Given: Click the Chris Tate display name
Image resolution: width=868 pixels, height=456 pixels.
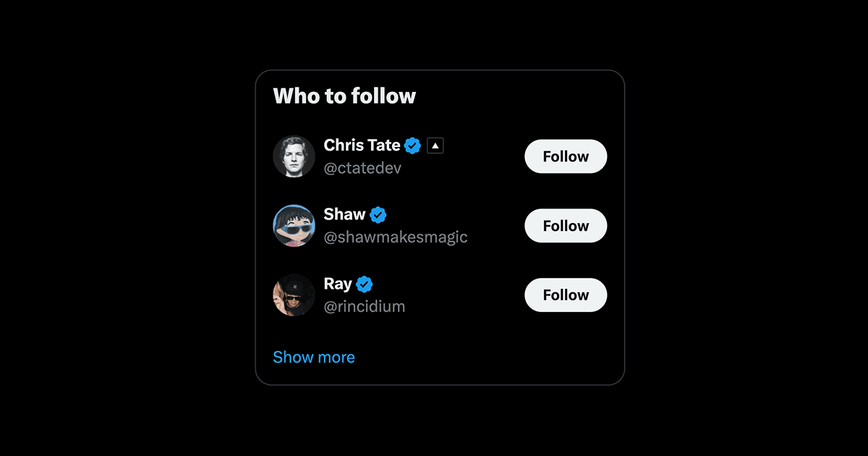Looking at the screenshot, I should point(362,145).
